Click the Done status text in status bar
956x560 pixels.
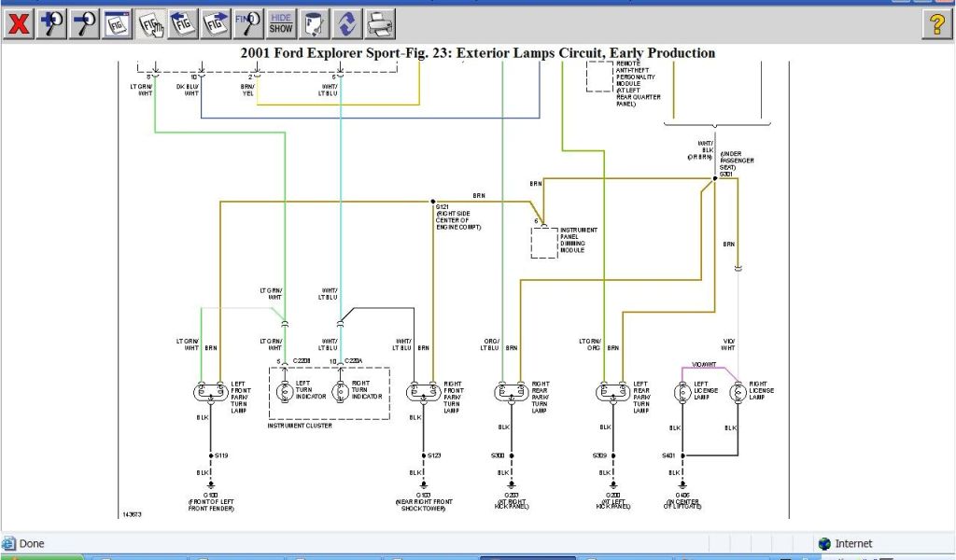click(32, 543)
